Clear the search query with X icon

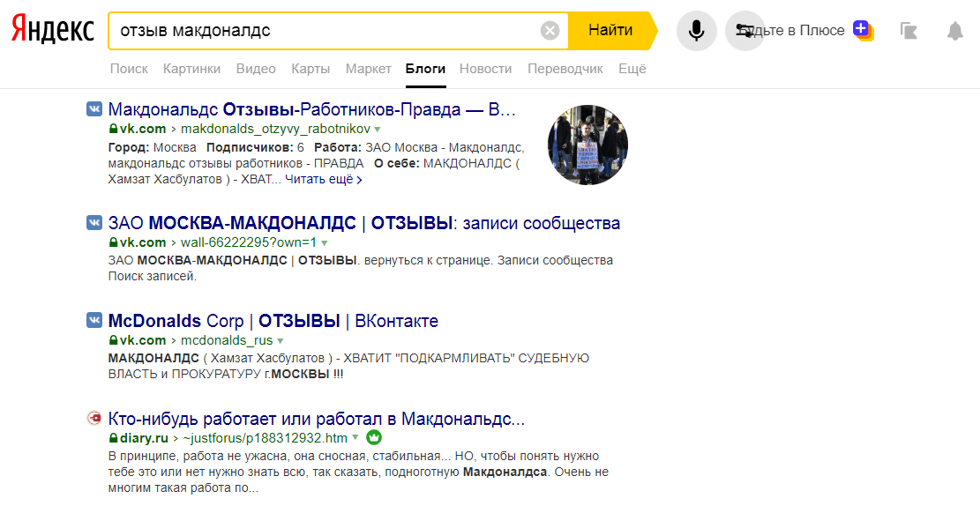(550, 31)
